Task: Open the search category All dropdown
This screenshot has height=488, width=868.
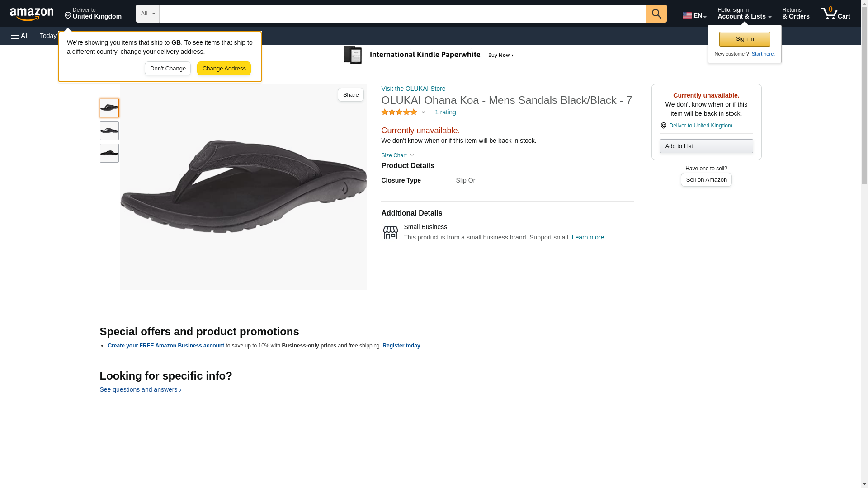Action: coord(147,14)
